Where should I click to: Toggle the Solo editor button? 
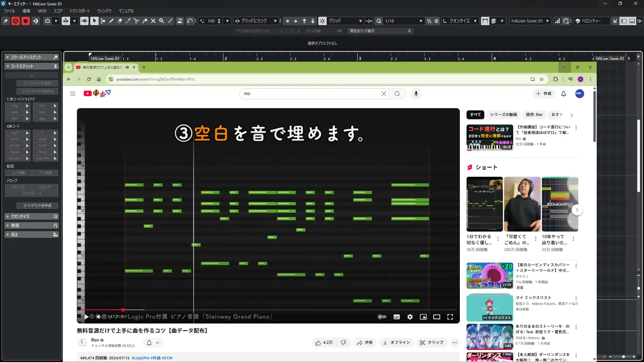click(x=15, y=21)
